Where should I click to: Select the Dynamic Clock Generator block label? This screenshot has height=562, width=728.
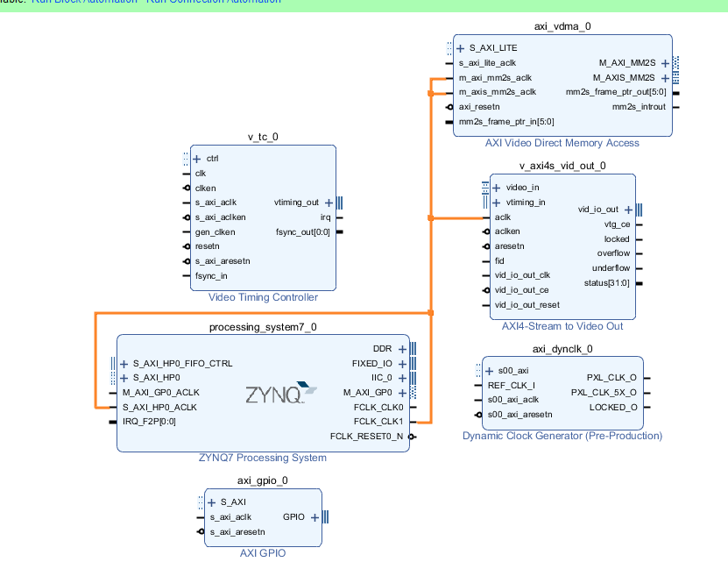562,436
